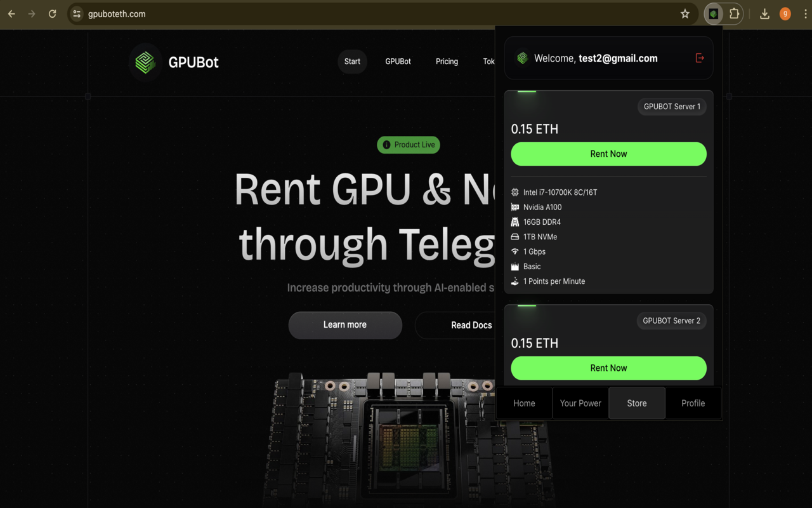The image size is (812, 508).
Task: Rent GPUBOT Server 1 with Rent Now
Action: point(608,154)
